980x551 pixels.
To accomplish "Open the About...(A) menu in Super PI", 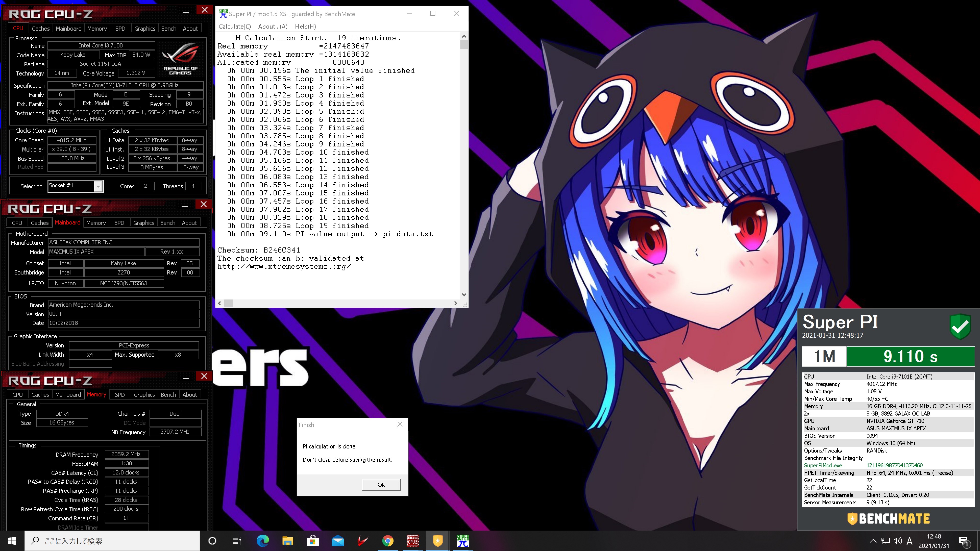I will coord(273,26).
